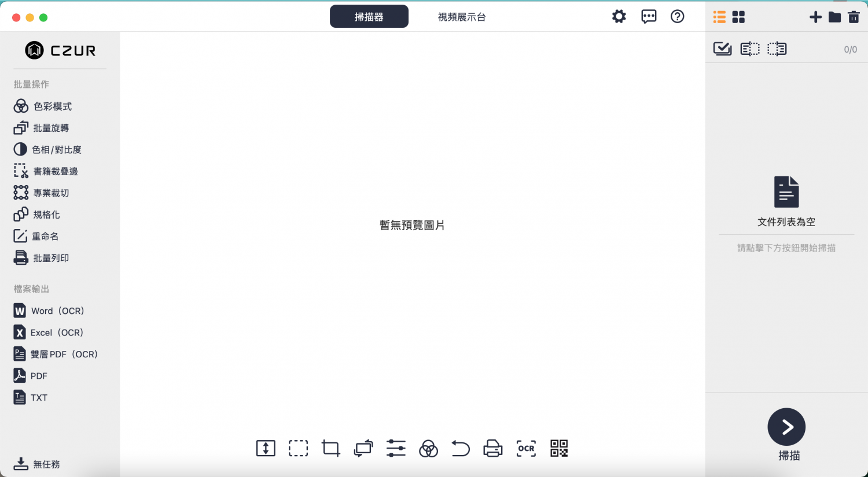Screen dimensions: 868x477
Task: Click the print icon in the bottom toolbar
Action: 492,448
